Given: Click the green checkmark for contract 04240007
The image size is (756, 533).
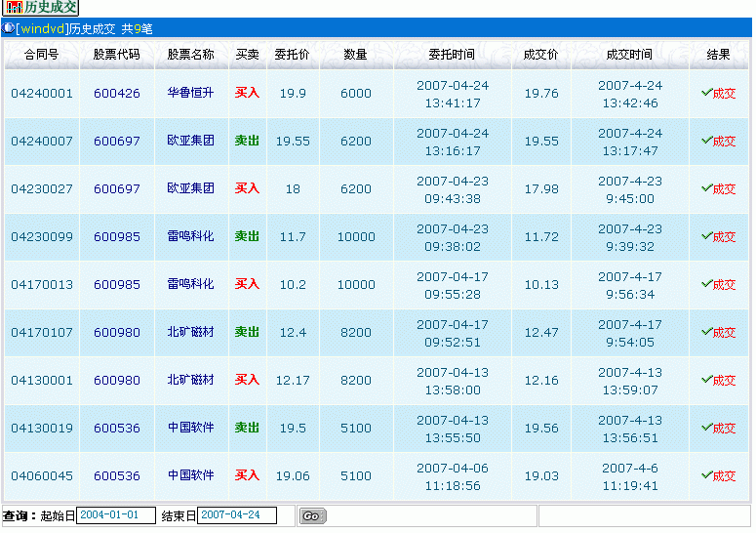Looking at the screenshot, I should point(706,140).
